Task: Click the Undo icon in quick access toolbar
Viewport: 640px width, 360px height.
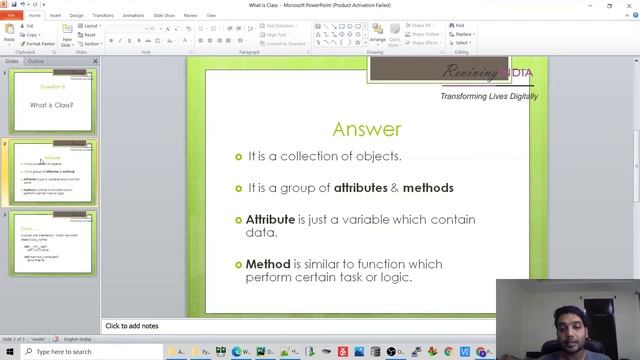Action: 22,4
